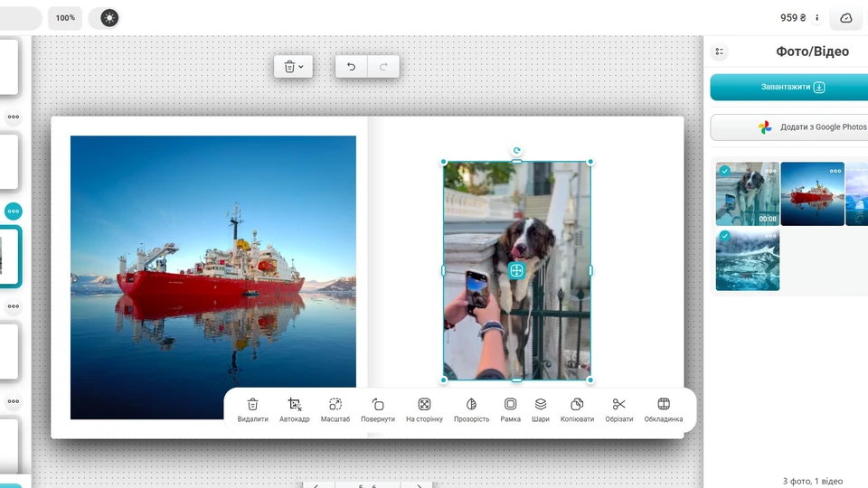Undo the last action

coord(351,67)
